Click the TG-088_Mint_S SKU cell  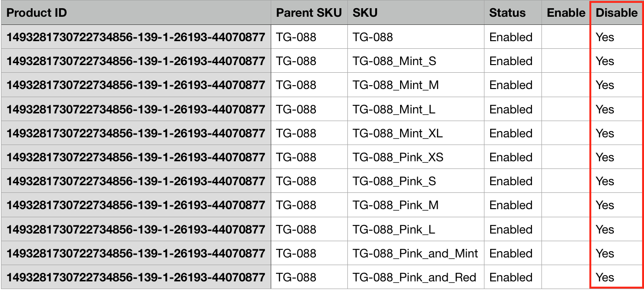(394, 61)
